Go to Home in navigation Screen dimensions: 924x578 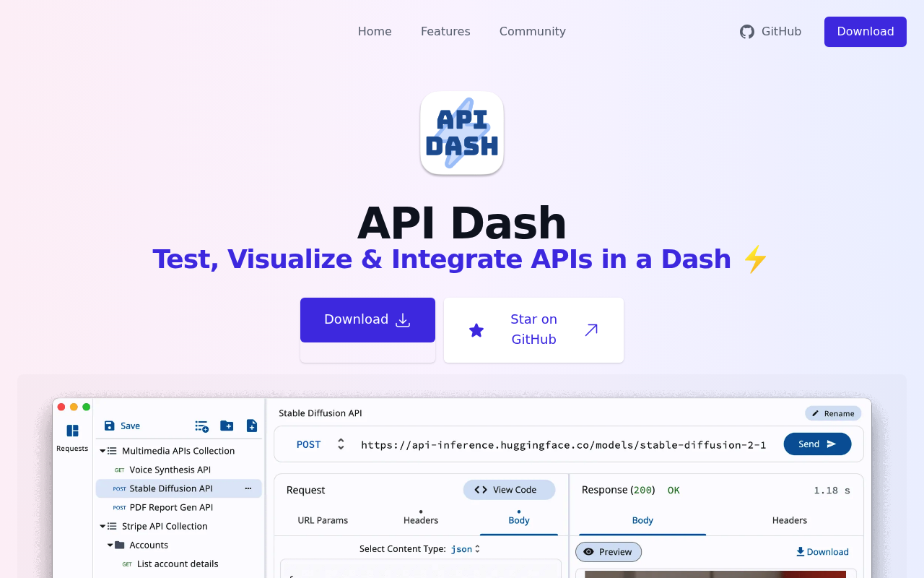[375, 32]
